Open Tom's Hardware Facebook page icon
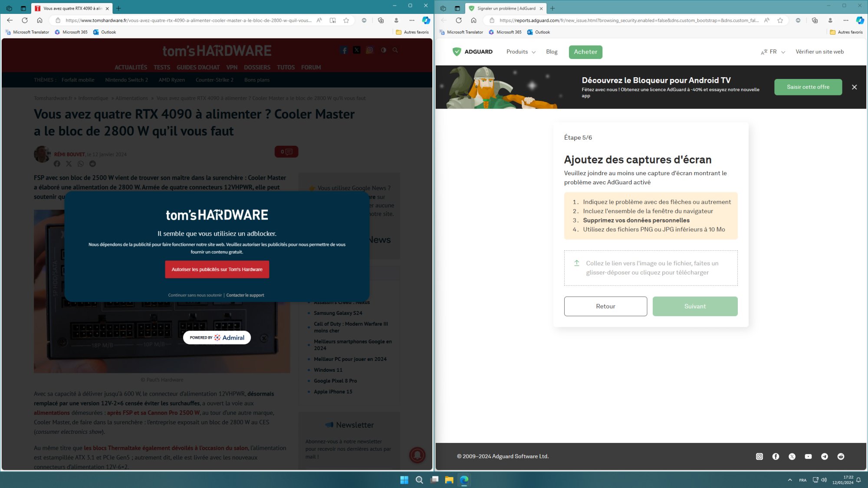Image resolution: width=868 pixels, height=488 pixels. point(344,50)
